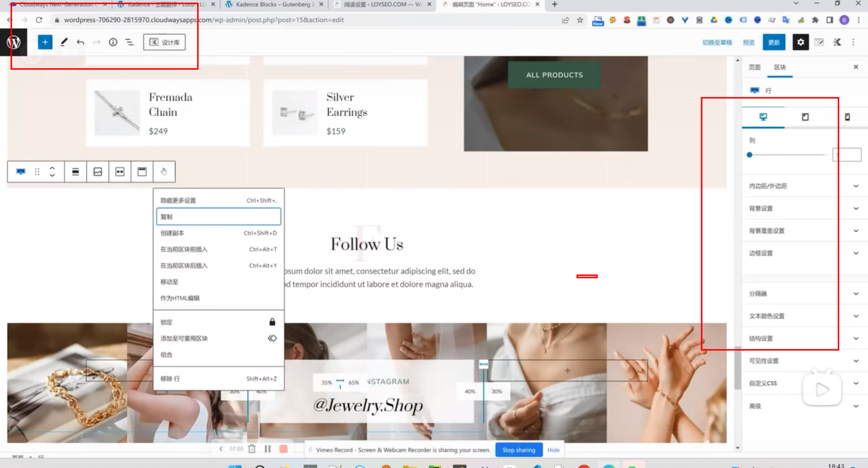
Task: Select the pencil edit tool
Action: [x=64, y=42]
